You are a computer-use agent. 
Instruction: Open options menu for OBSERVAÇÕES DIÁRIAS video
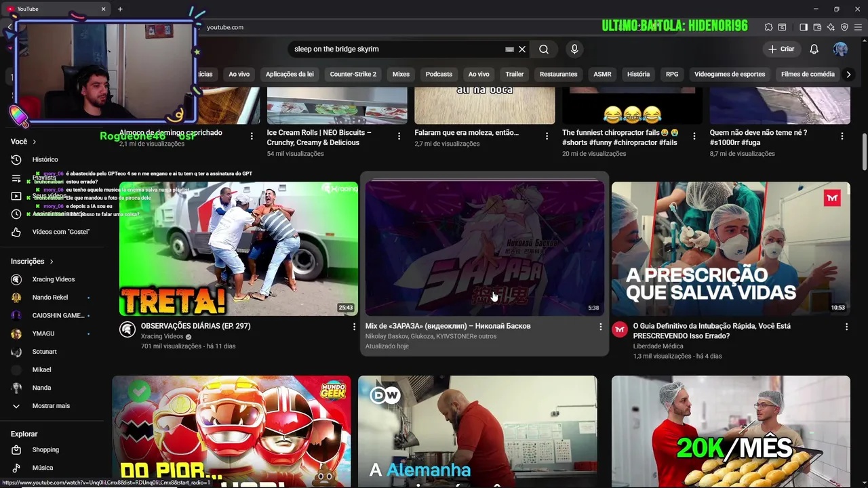click(x=353, y=327)
